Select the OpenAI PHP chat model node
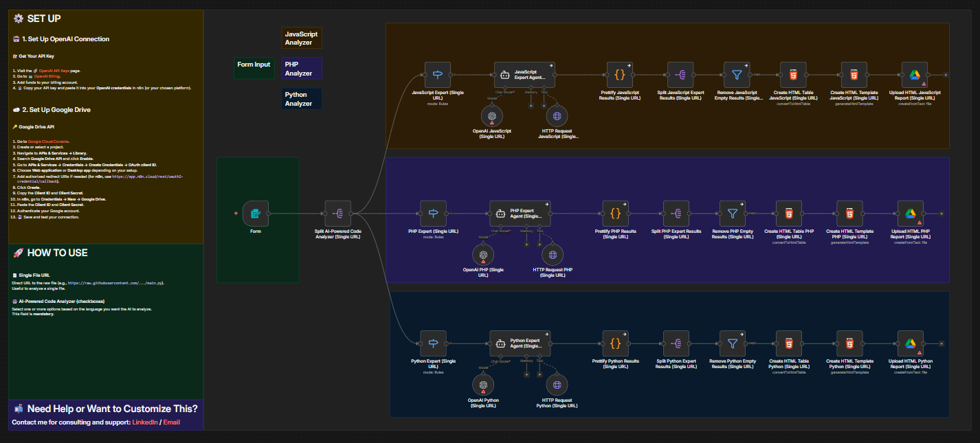Image resolution: width=980 pixels, height=443 pixels. pyautogui.click(x=484, y=255)
